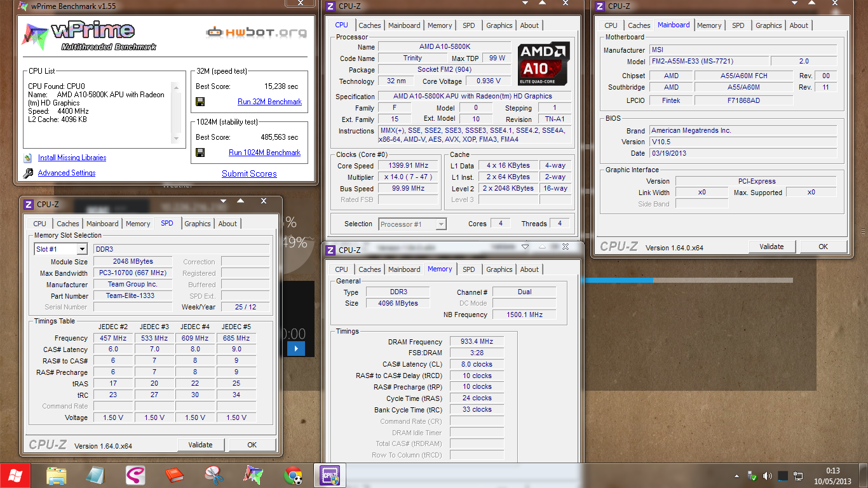
Task: Click the Max Bandwidth value PC3-10700 (667 MHz)
Action: point(132,273)
